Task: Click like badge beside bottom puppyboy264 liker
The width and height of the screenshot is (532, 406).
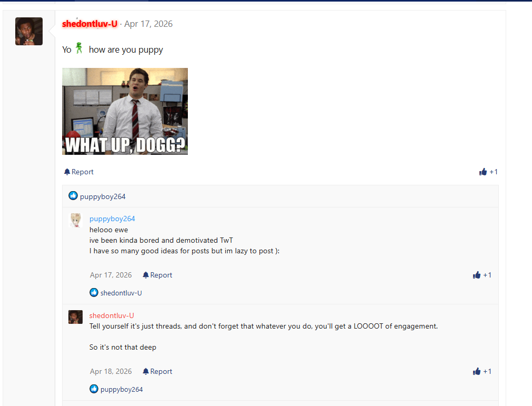Action: tap(94, 389)
